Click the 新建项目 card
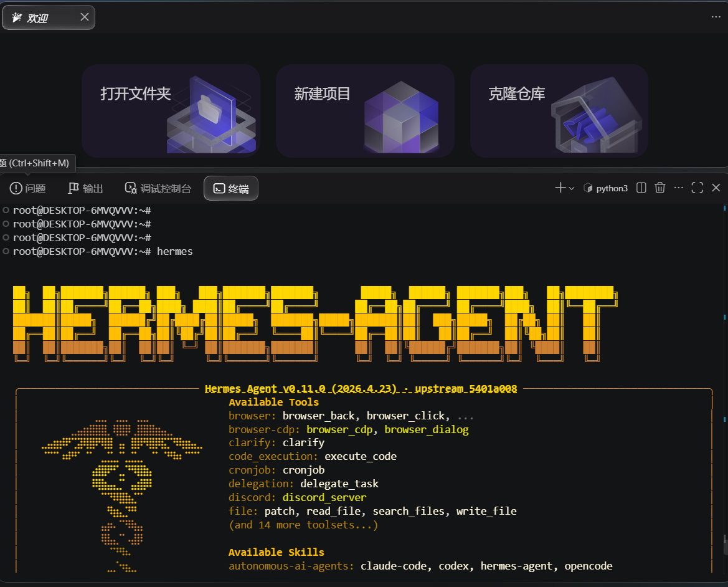This screenshot has width=728, height=587. pyautogui.click(x=365, y=110)
